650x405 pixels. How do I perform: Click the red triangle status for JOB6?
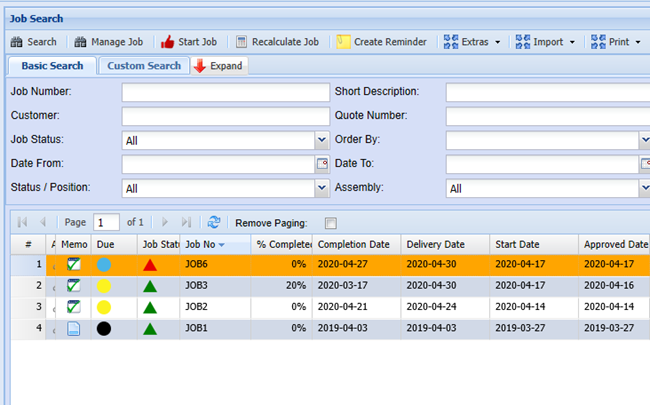(150, 265)
